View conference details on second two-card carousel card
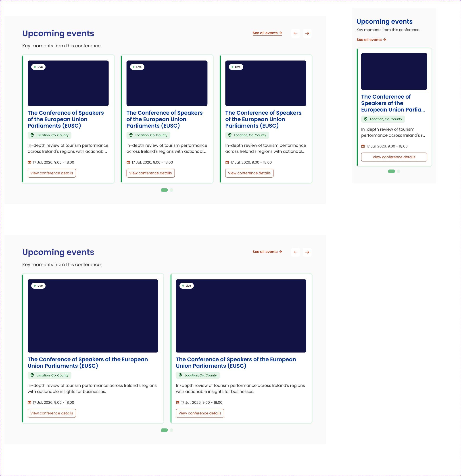Image resolution: width=461 pixels, height=476 pixels. [200, 413]
